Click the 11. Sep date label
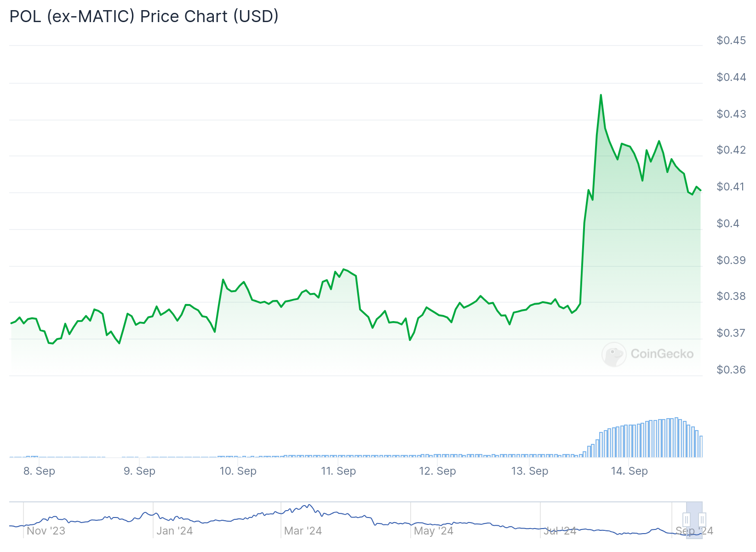 [338, 471]
